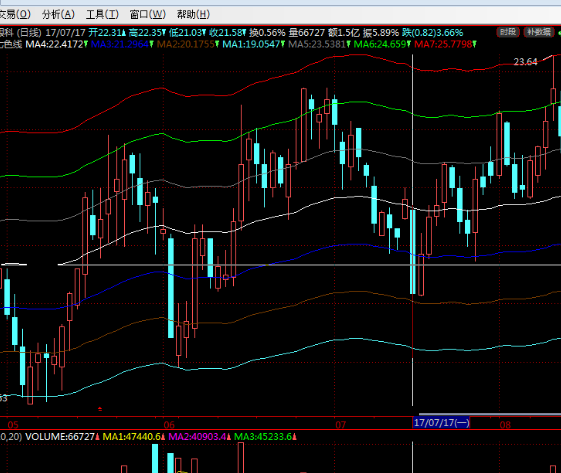
Task: Click the cyan MA1:19.0547 indicator value
Action: point(251,44)
